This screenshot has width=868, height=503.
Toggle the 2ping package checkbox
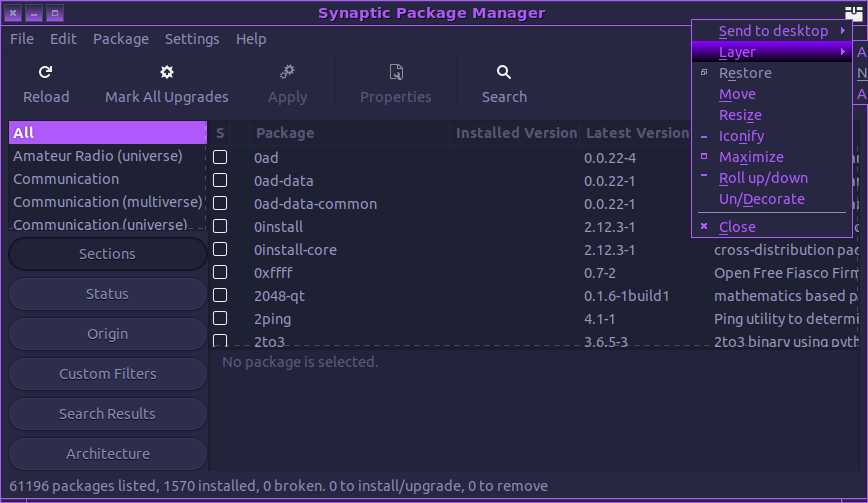pyautogui.click(x=220, y=319)
